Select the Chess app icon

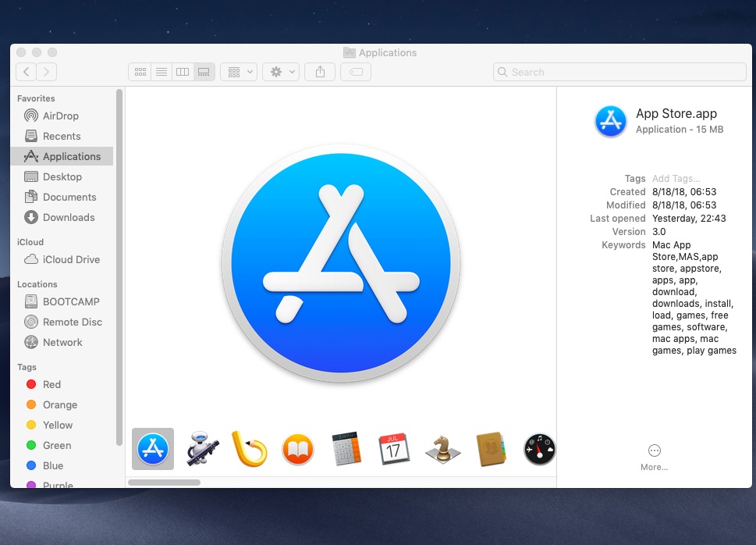[x=442, y=449]
